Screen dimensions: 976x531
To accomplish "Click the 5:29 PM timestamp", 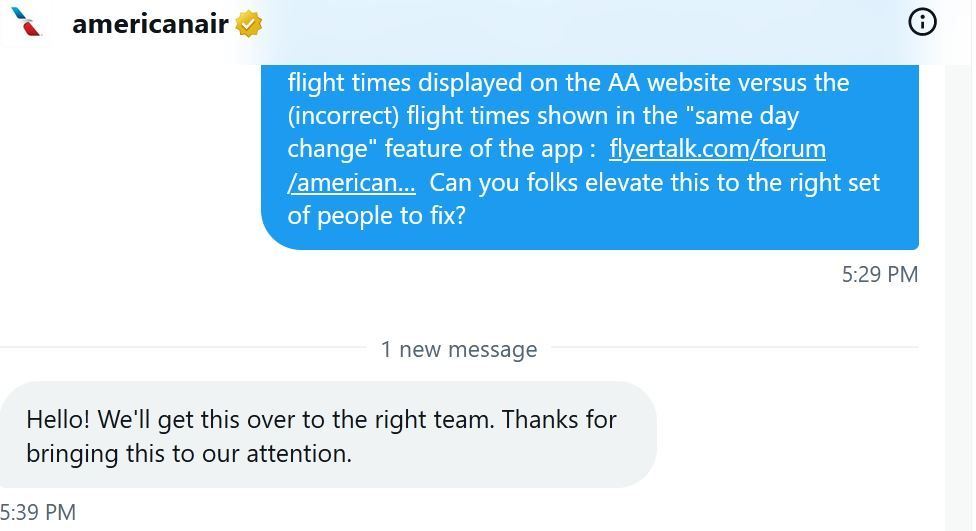I will 879,274.
